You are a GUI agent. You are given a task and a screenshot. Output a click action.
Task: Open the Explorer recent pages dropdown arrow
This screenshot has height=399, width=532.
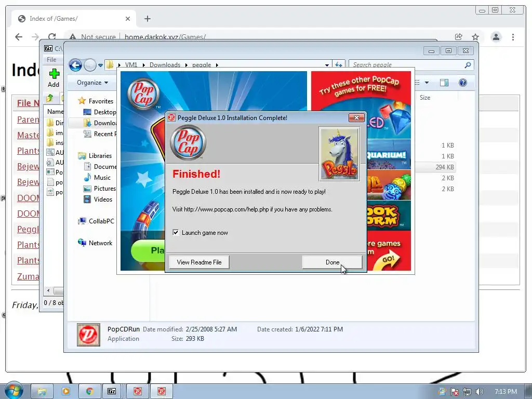click(100, 65)
